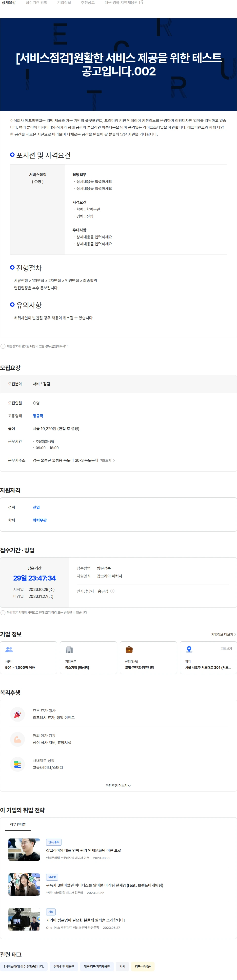
Task: Click the 포털·컨텐츠·커뮤니티 industry text
Action: (139, 668)
